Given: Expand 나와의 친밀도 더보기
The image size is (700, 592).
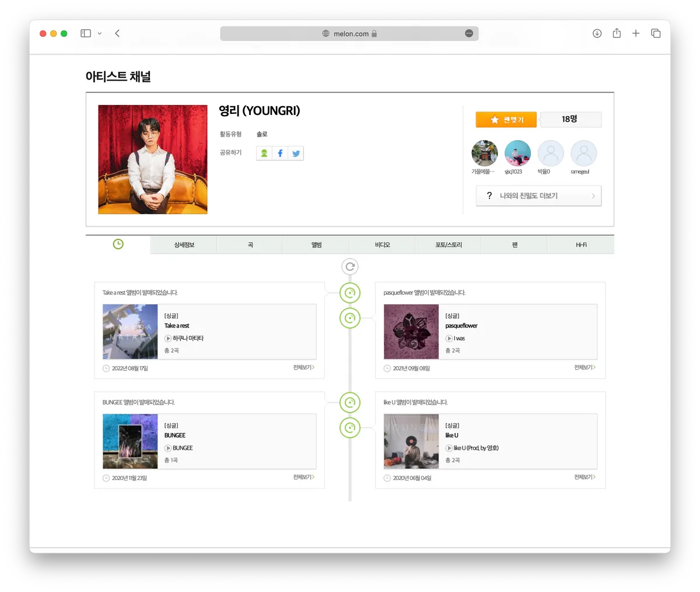Looking at the screenshot, I should pos(538,196).
